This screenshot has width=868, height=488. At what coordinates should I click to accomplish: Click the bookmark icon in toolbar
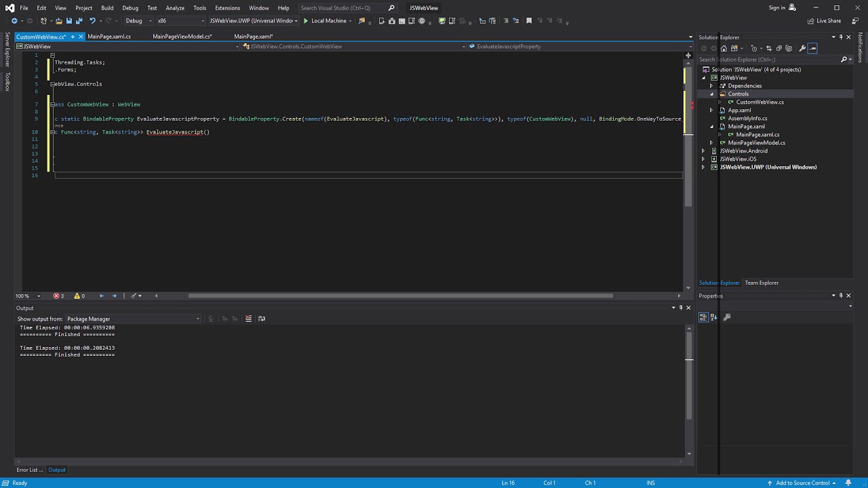pyautogui.click(x=529, y=21)
